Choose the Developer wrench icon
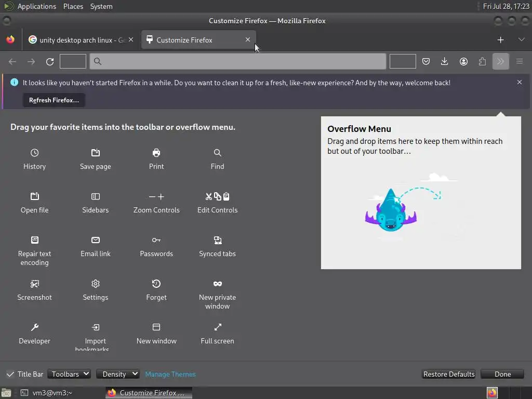The width and height of the screenshot is (532, 399). pos(34,327)
